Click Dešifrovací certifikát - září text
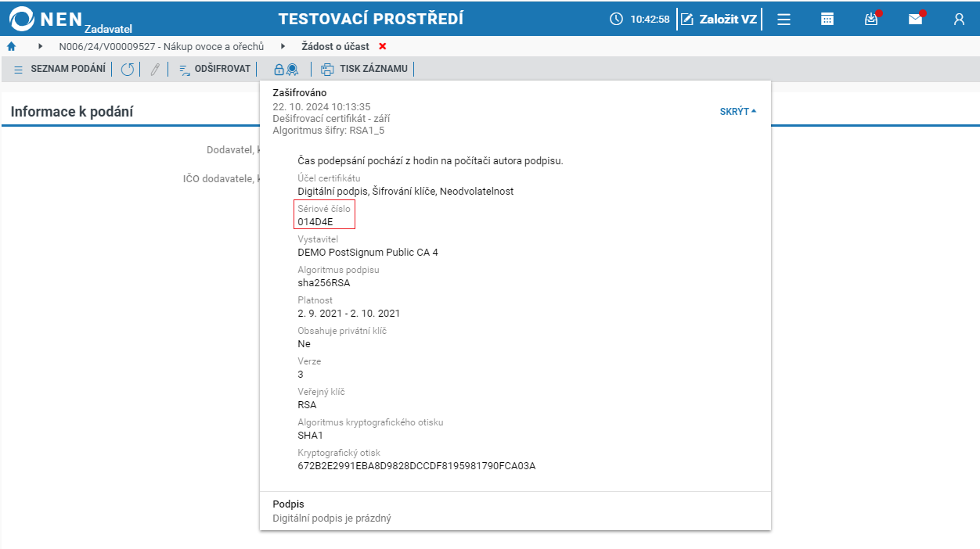 331,118
